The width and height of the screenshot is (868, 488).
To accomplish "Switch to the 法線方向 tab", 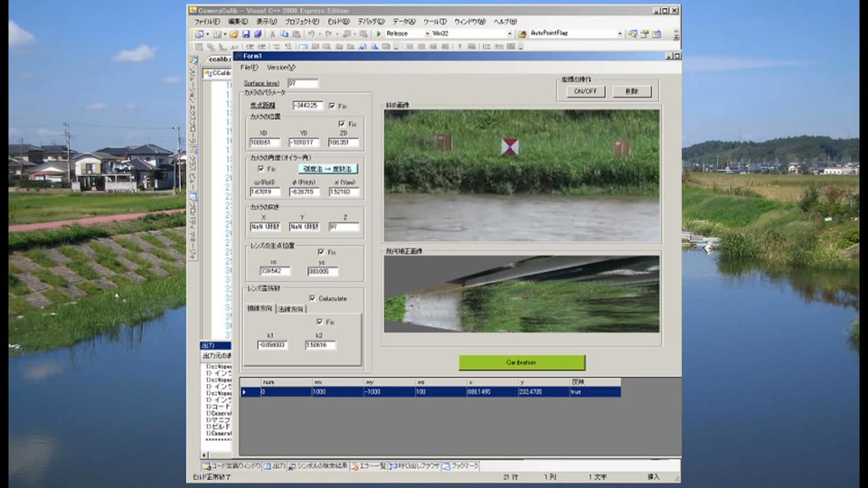I will pos(291,309).
